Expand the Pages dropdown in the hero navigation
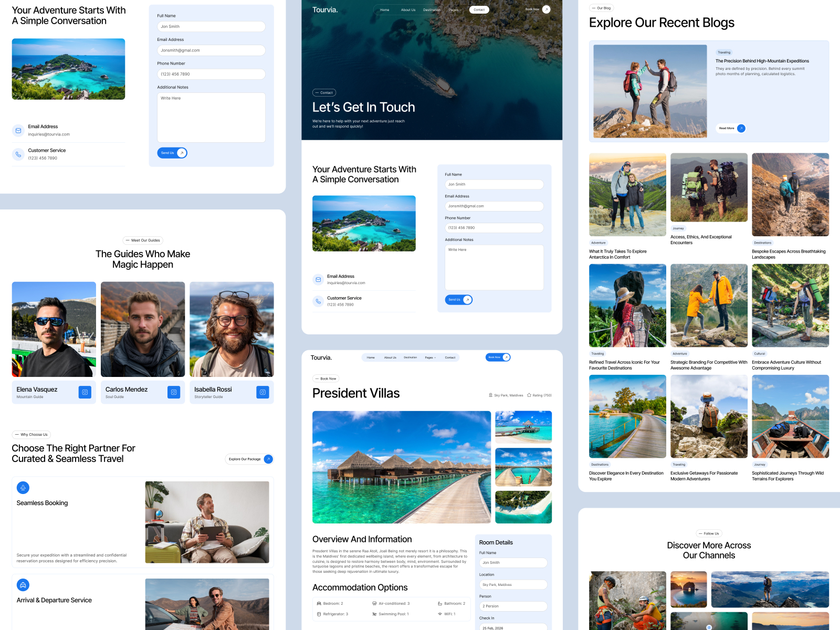The width and height of the screenshot is (840, 630). [x=455, y=10]
